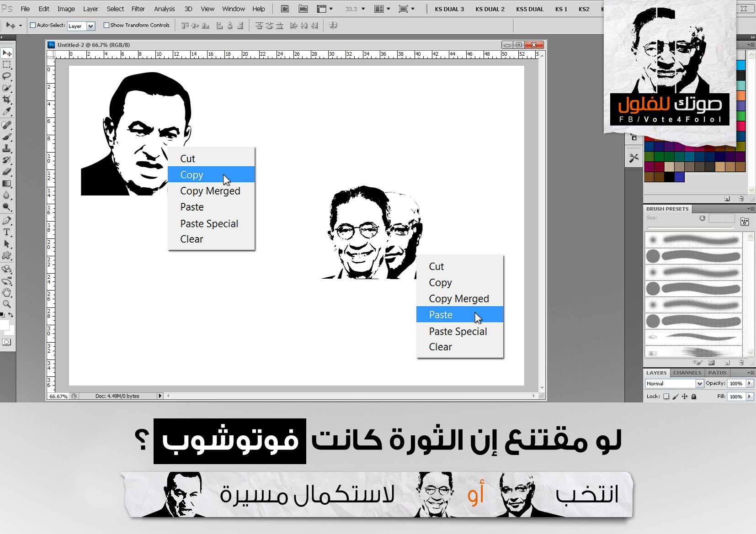Launch Adobe Bridge from the Br icon

click(x=285, y=9)
